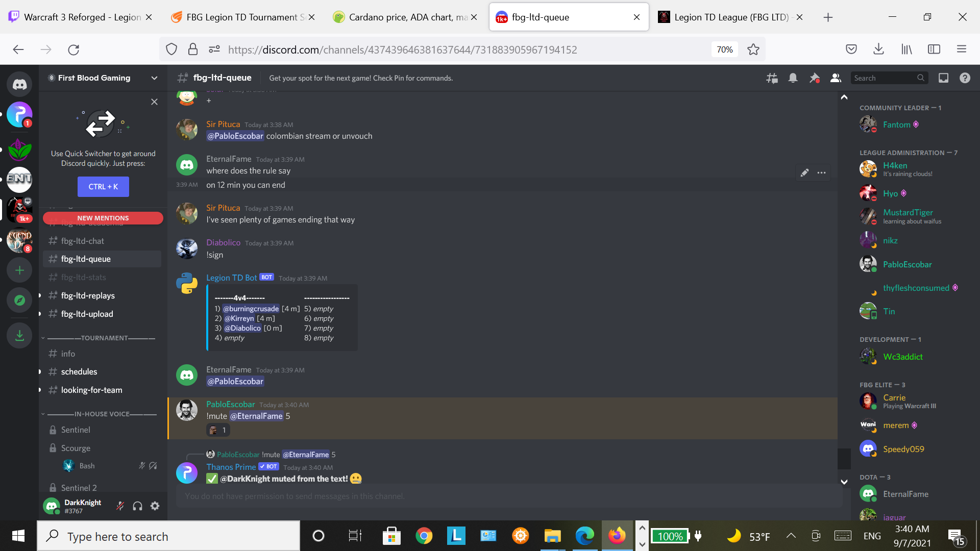
Task: Open a new browser tab
Action: 828,17
